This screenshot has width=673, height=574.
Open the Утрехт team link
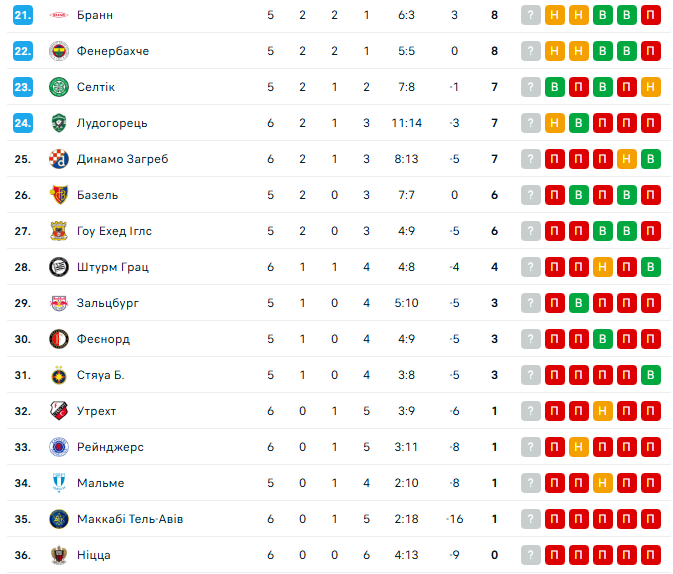click(96, 411)
